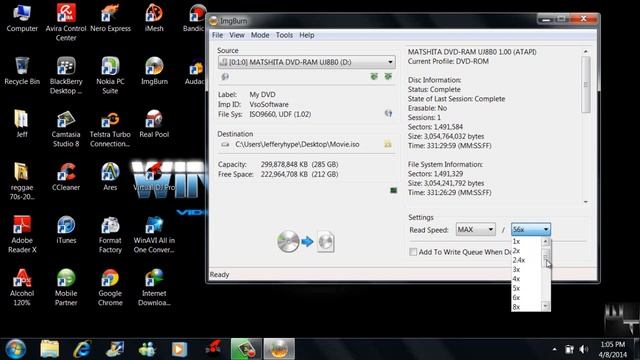Open BlackBerry Desktop shortcut

coord(66,76)
